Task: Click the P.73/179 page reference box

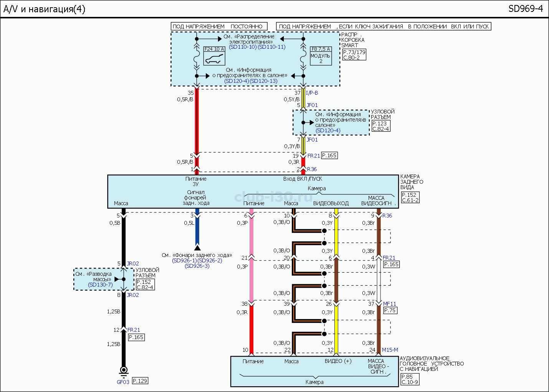Action: coord(354,52)
